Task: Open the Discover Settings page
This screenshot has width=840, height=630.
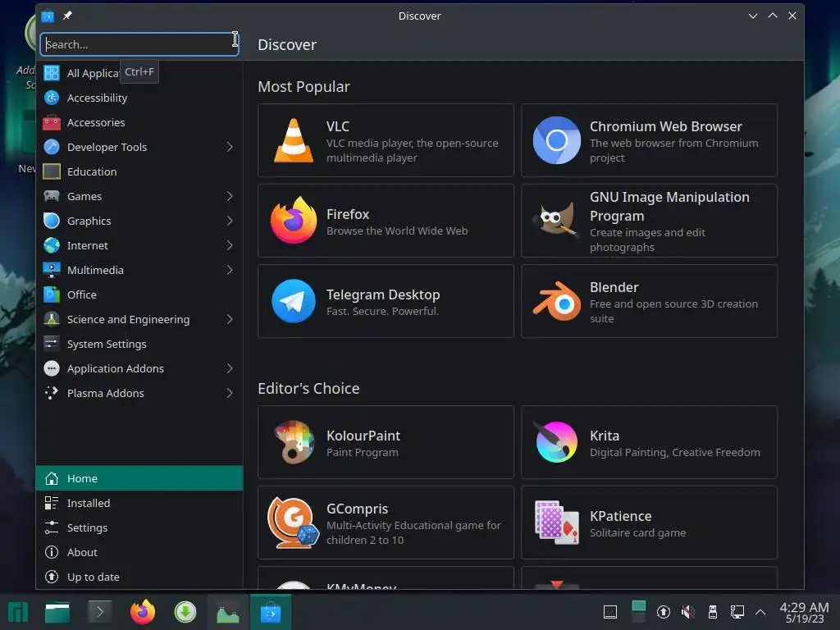Action: point(139,527)
